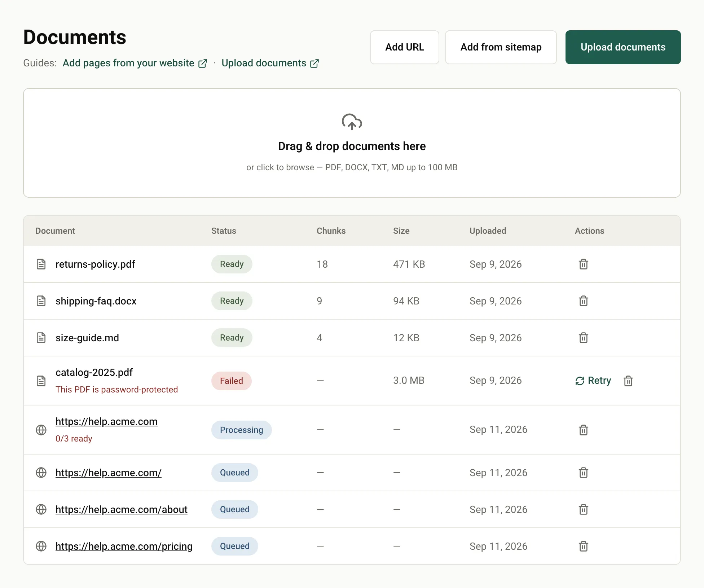The width and height of the screenshot is (704, 588).
Task: Click the 471 KB size value
Action: pos(409,264)
